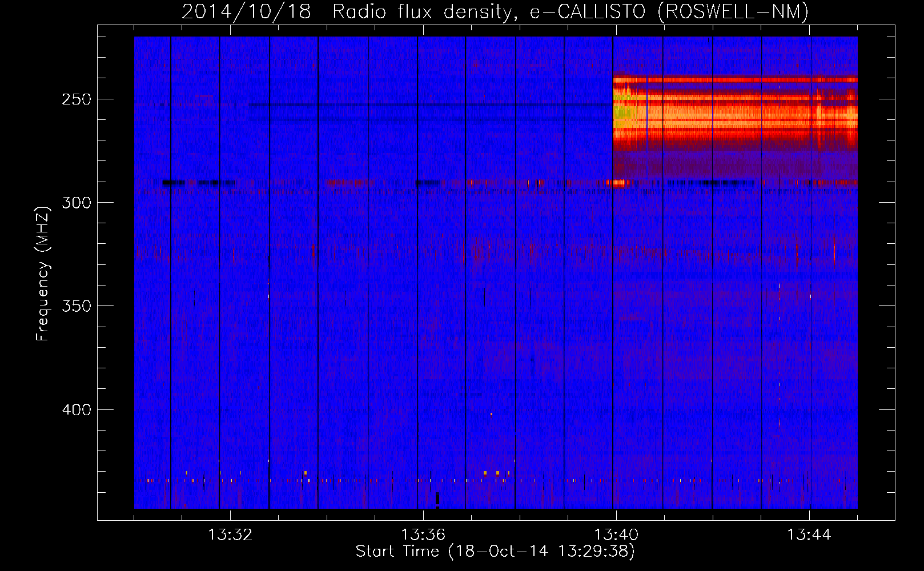Click the 400 frequency tick label

[77, 410]
